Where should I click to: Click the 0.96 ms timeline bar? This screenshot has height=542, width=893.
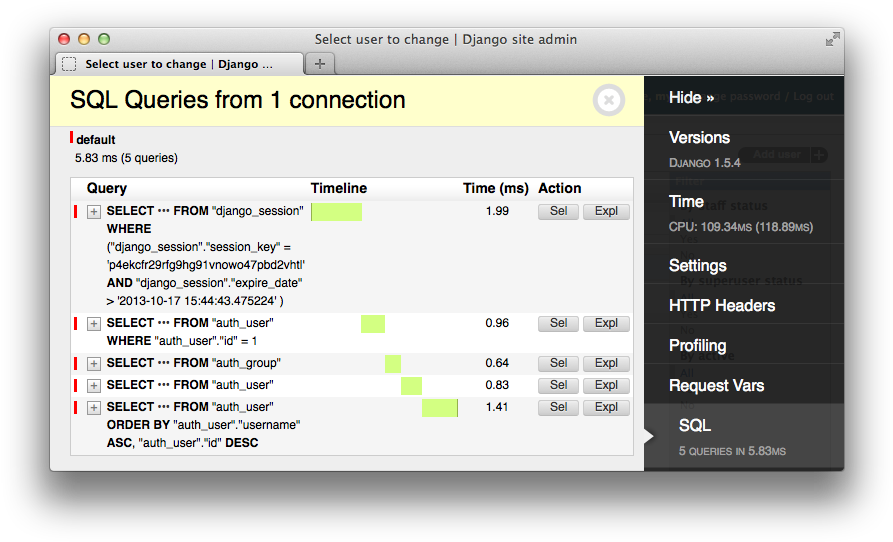373,324
